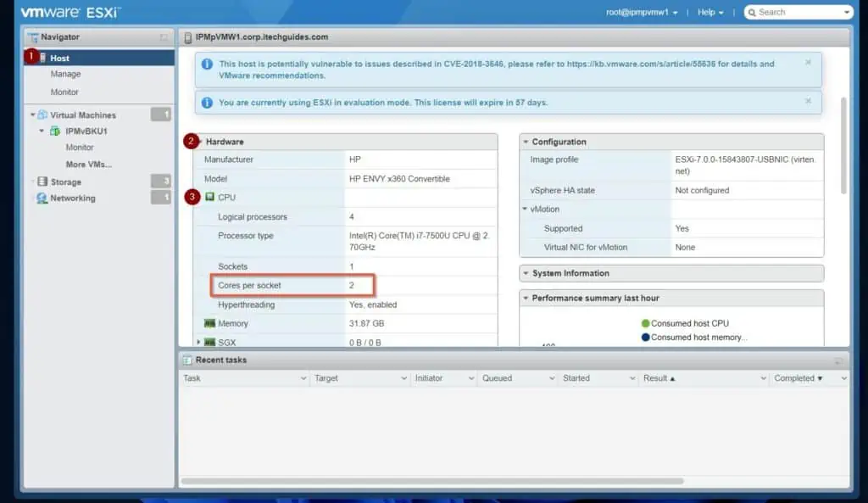Screen dimensions: 868x503
Task: Dismiss the evaluation mode license notice
Action: 808,102
